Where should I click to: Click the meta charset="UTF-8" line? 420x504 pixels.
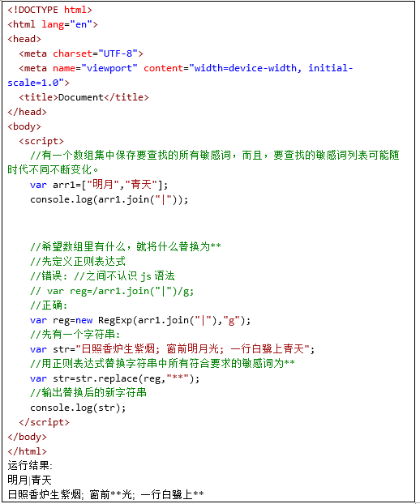(81, 53)
